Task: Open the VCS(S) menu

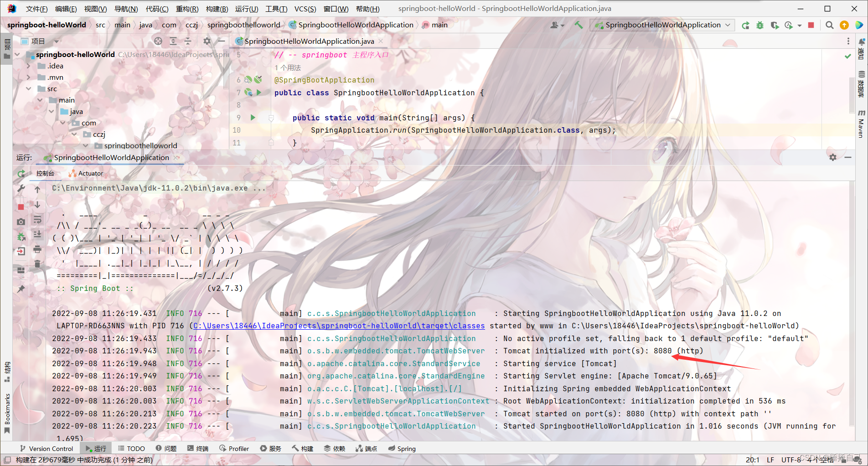Action: tap(305, 9)
